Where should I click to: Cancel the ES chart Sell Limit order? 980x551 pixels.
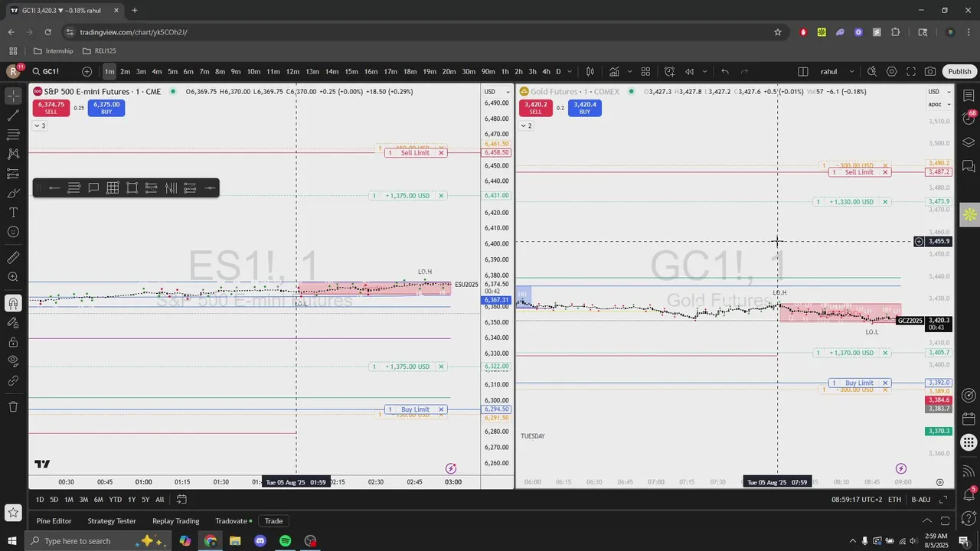pyautogui.click(x=441, y=153)
